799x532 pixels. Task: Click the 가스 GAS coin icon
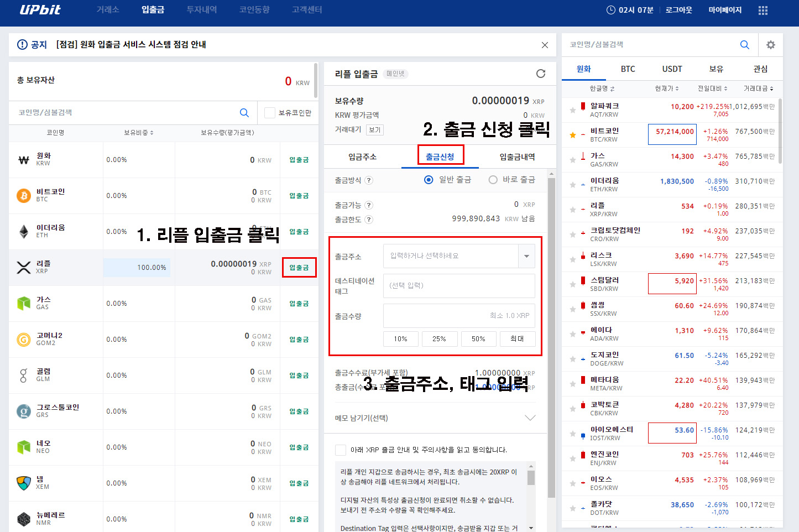point(24,304)
